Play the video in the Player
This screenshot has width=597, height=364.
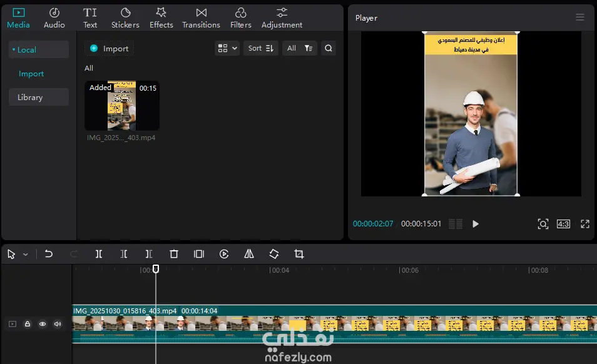(x=476, y=224)
